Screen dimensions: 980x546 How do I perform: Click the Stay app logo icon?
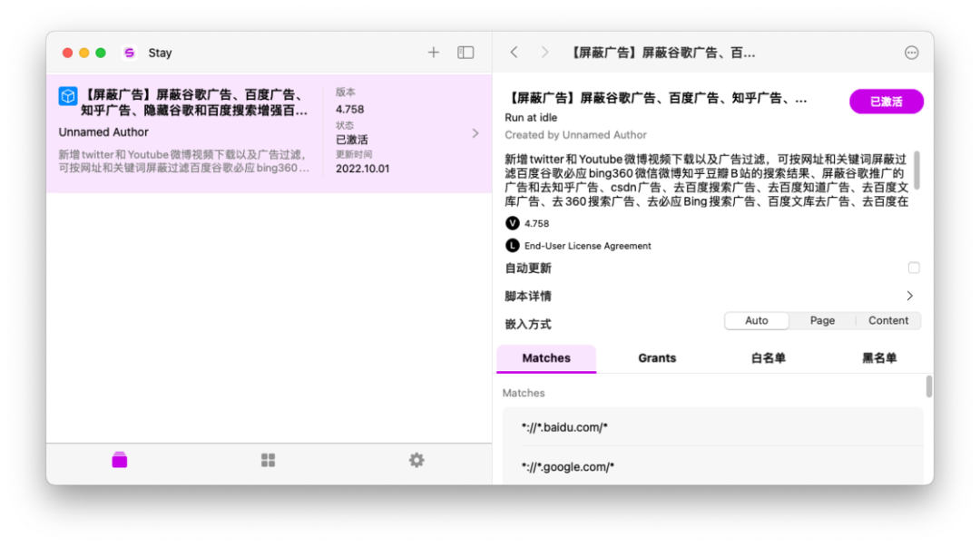point(130,53)
